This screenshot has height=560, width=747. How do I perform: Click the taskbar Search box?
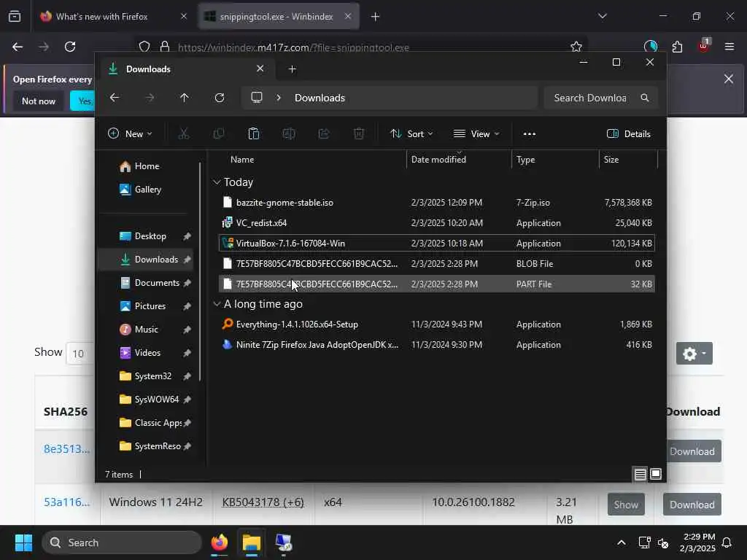click(x=122, y=542)
